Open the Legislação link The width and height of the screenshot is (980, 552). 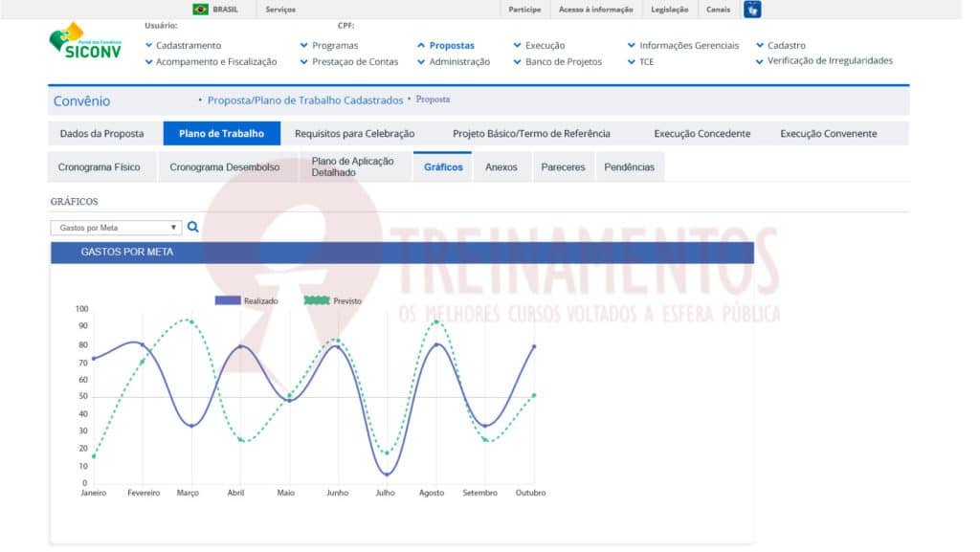click(x=669, y=10)
